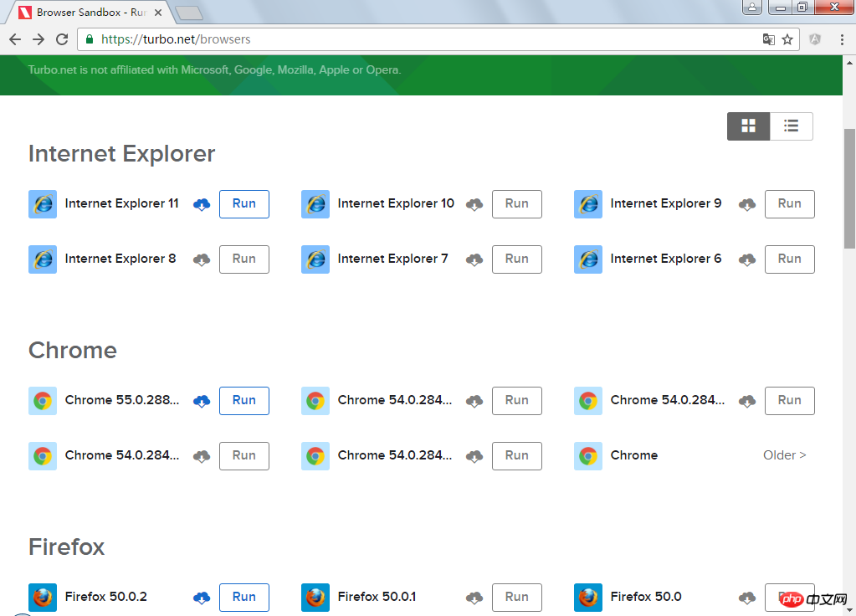Run Firefox 50.0.2

coord(244,598)
